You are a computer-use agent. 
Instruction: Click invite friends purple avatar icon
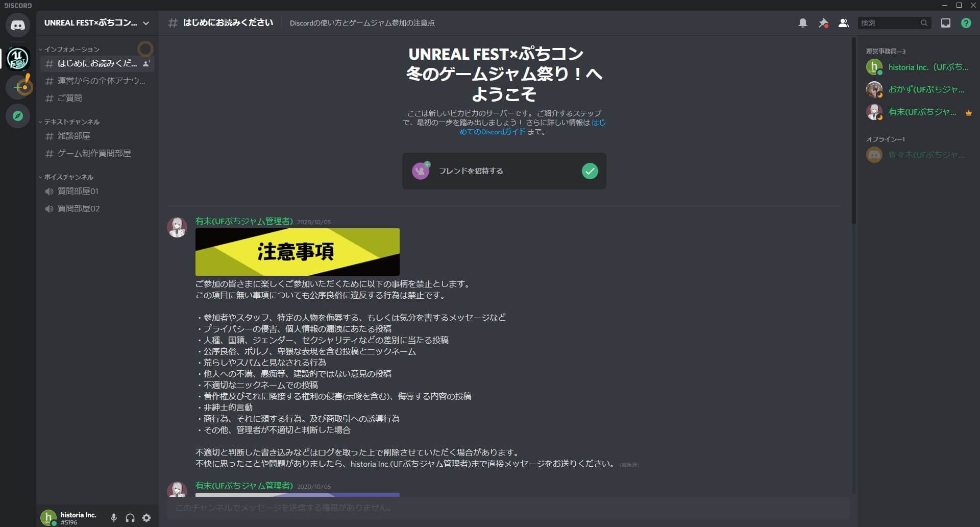point(421,171)
